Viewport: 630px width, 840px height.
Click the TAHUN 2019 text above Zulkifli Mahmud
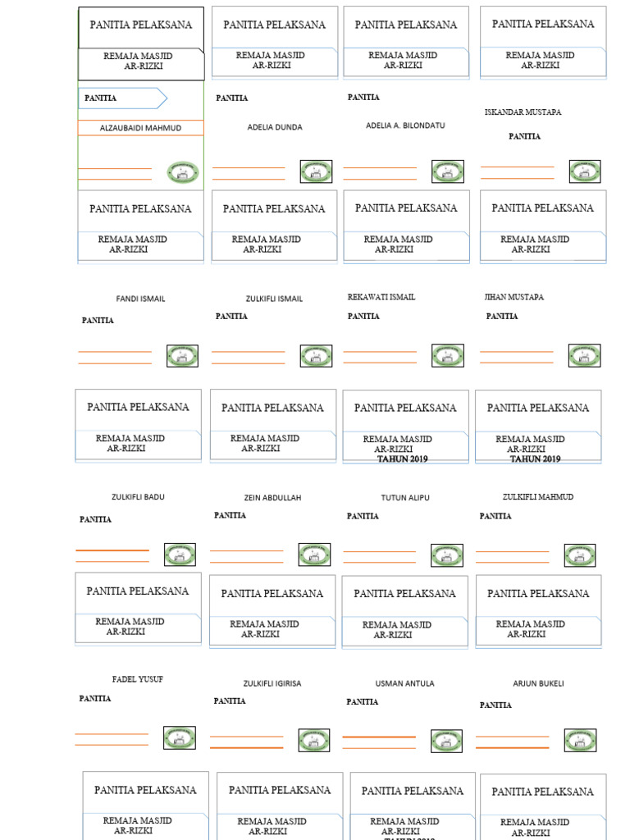click(x=535, y=459)
